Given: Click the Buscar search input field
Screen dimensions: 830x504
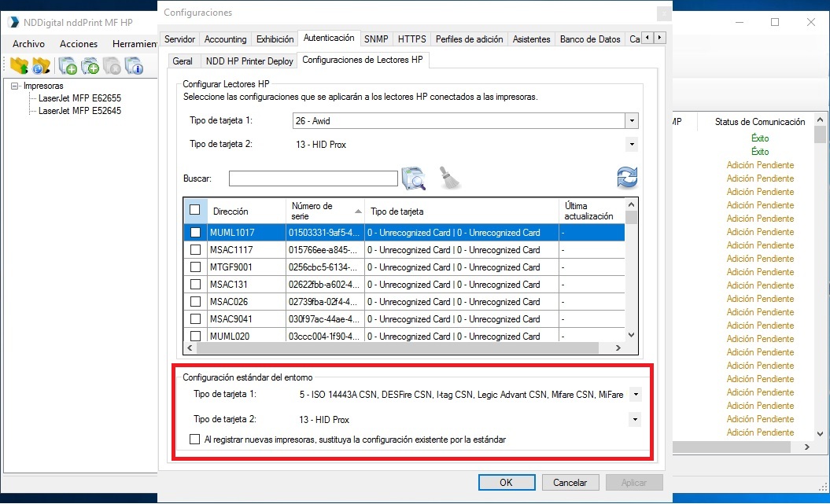Looking at the screenshot, I should [x=313, y=178].
